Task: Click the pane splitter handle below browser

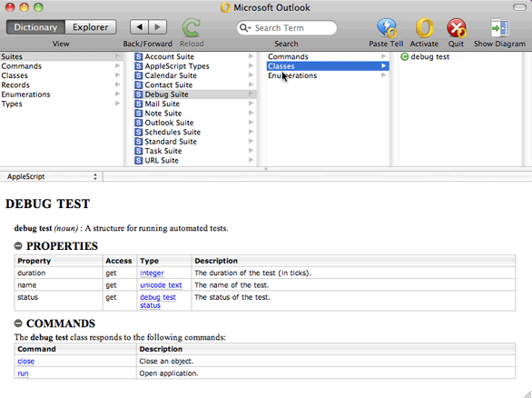Action: coord(266,169)
